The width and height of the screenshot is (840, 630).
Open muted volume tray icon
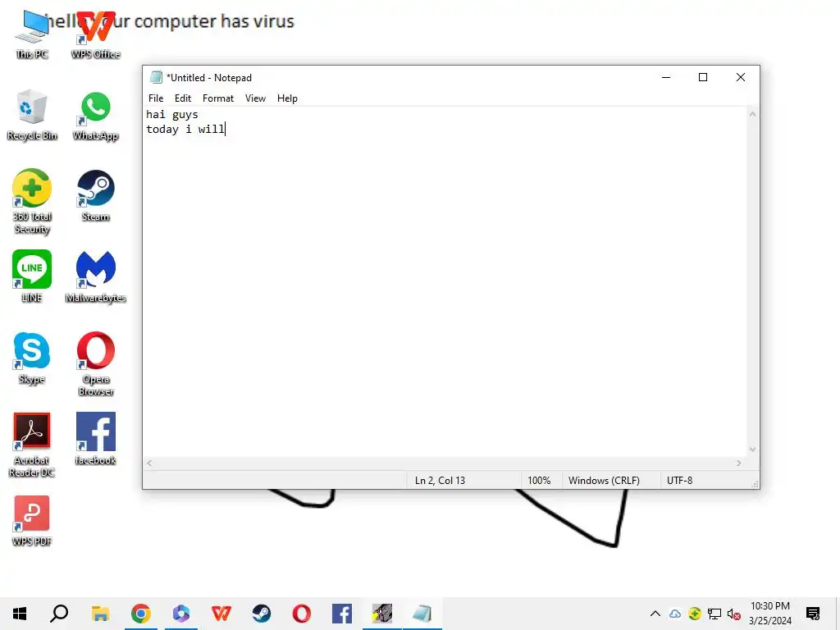tap(733, 614)
